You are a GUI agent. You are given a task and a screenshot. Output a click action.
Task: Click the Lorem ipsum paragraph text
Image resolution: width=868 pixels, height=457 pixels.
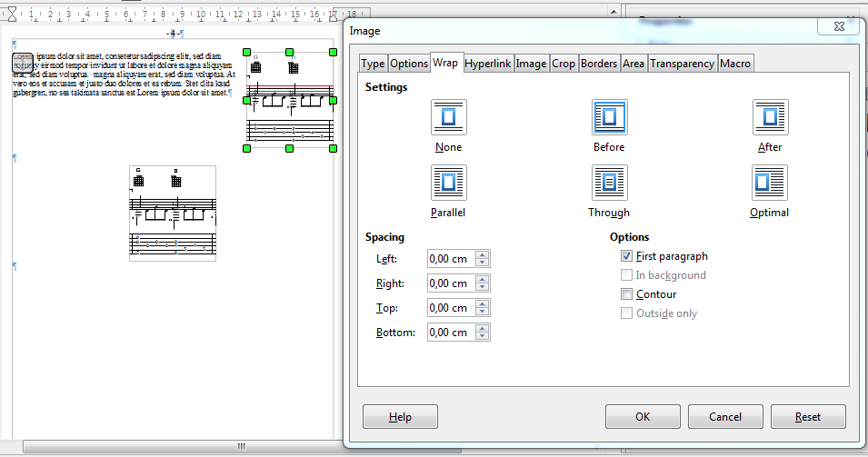(x=124, y=75)
